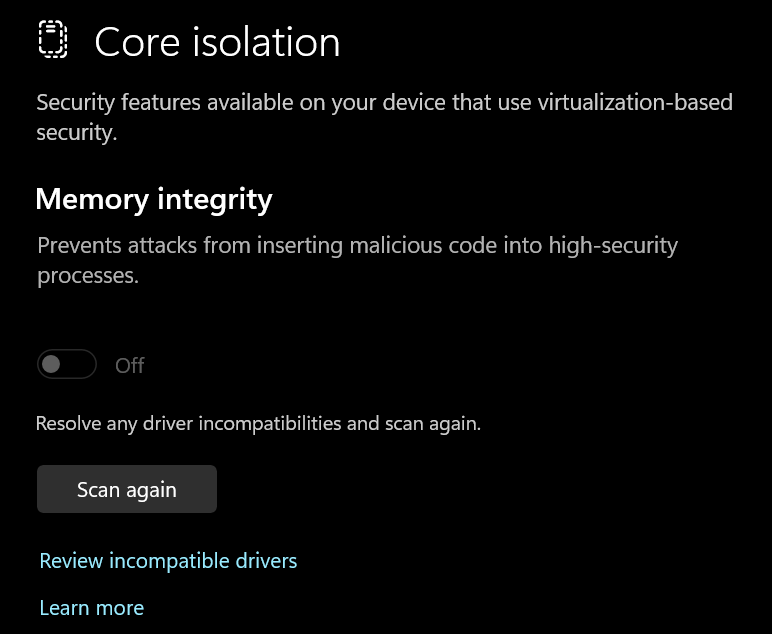Learn more about Core isolation
Screen dimensions: 772x634
click(x=91, y=608)
